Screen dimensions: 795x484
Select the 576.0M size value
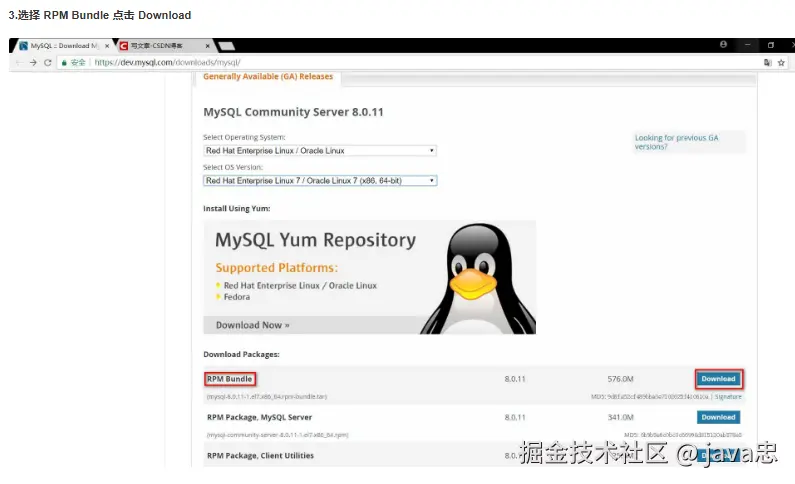[x=621, y=379]
